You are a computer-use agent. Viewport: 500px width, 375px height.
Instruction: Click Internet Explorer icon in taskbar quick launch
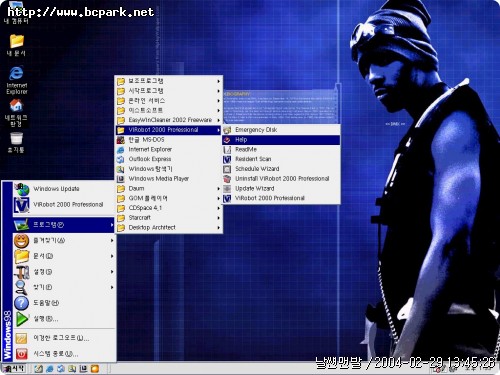tap(50, 369)
